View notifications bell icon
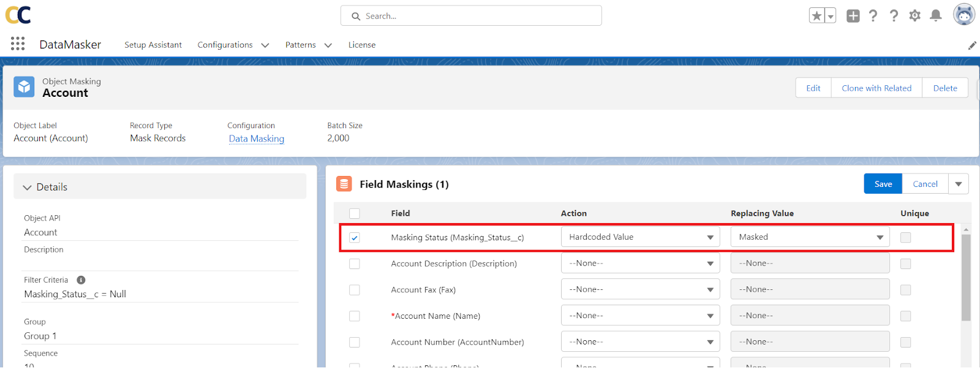Screen dimensions: 980x369 (x=935, y=16)
